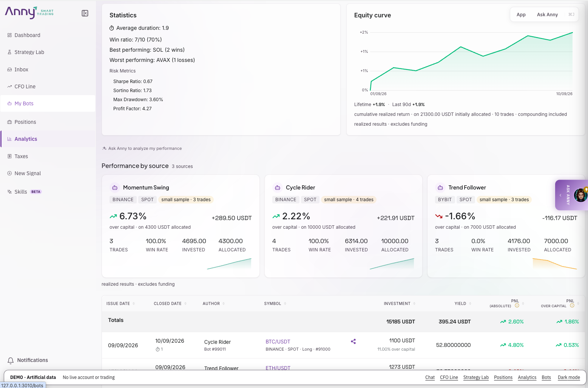This screenshot has width=588, height=388.
Task: Sort the table by Author column
Action: [214, 303]
